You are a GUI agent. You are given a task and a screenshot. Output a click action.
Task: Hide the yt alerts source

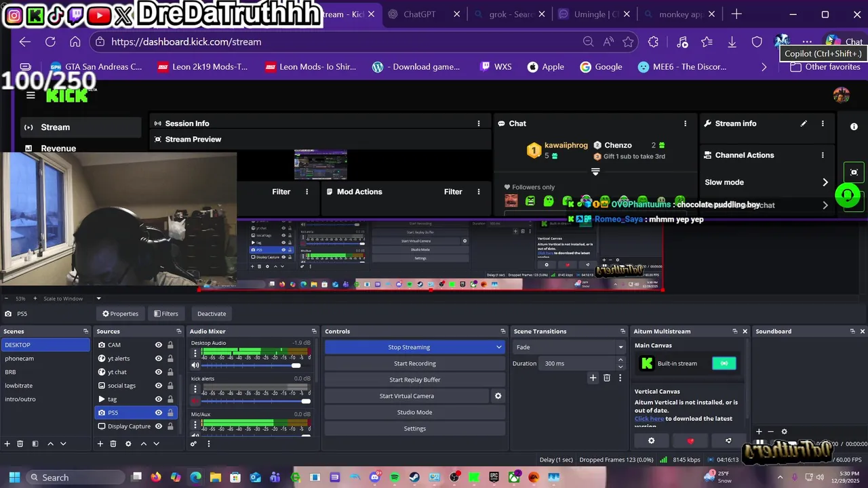(159, 359)
